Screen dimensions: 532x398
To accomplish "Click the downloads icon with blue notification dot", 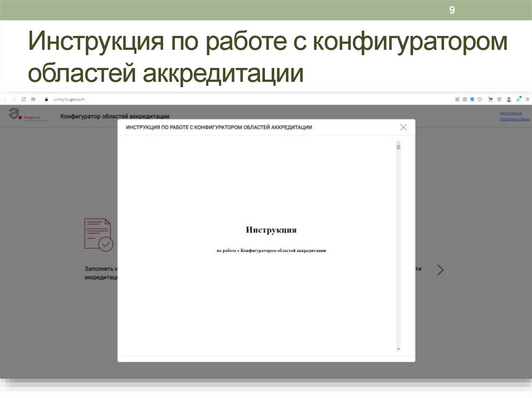I will pyautogui.click(x=518, y=99).
